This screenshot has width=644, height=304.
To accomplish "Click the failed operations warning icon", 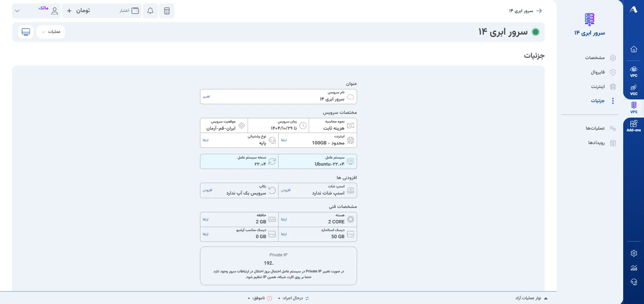I will 269,298.
